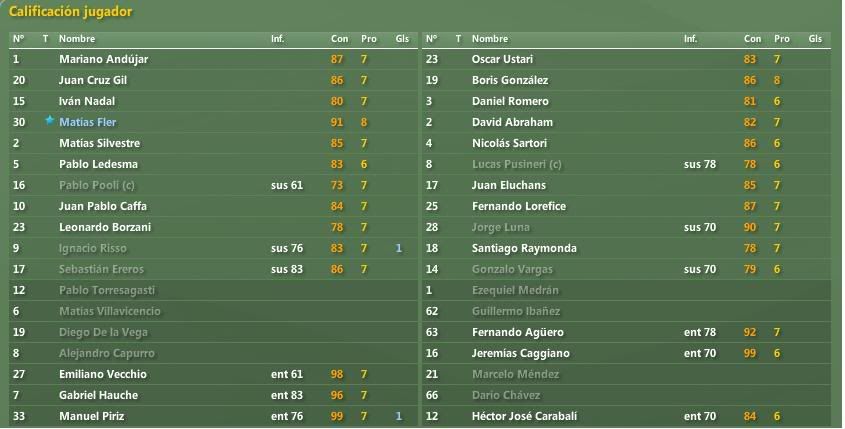845x429 pixels.
Task: Sort left table by Con column
Action: point(339,39)
